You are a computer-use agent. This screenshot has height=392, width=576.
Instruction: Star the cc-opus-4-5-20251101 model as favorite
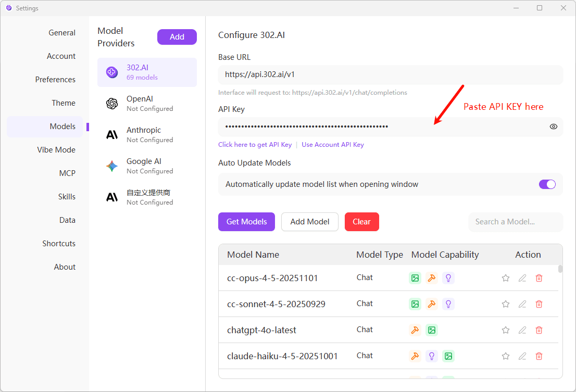click(506, 277)
